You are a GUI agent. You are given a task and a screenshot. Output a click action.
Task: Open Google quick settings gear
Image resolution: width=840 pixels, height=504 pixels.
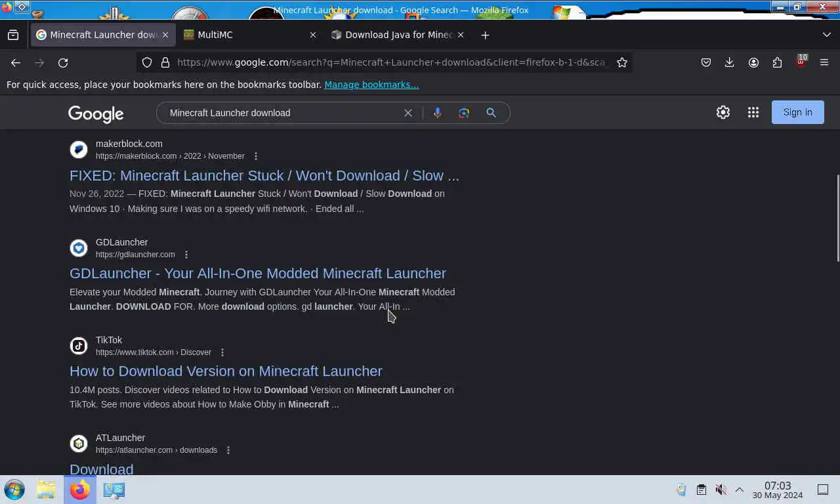[x=723, y=112]
